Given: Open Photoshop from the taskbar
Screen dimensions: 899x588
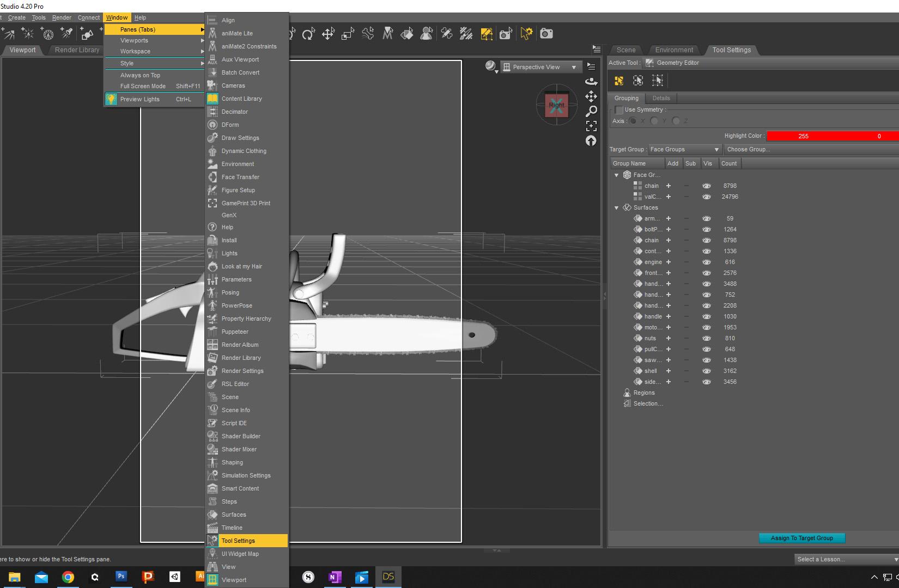Looking at the screenshot, I should tap(121, 577).
